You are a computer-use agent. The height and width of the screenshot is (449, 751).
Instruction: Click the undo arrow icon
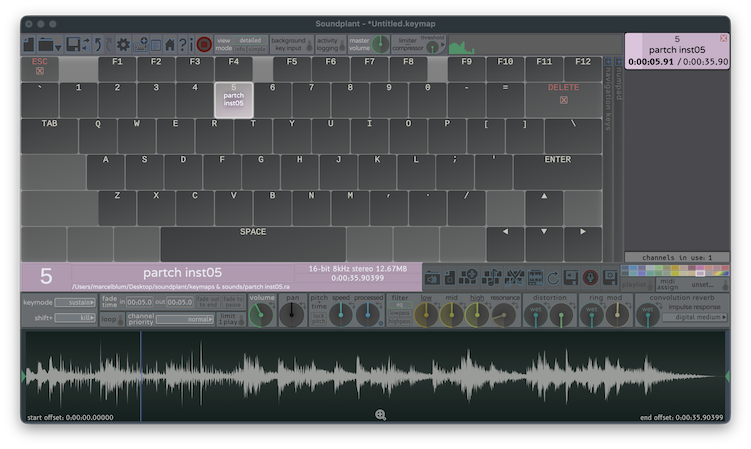tap(98, 45)
